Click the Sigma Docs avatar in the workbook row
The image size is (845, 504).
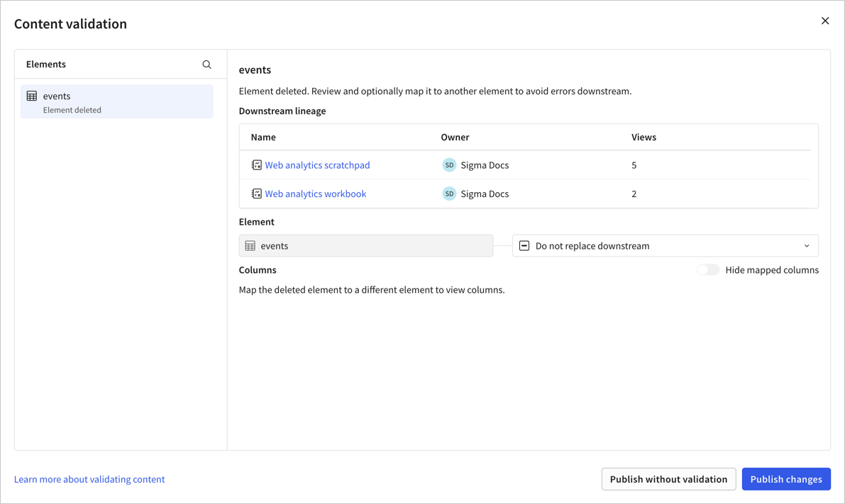point(448,193)
